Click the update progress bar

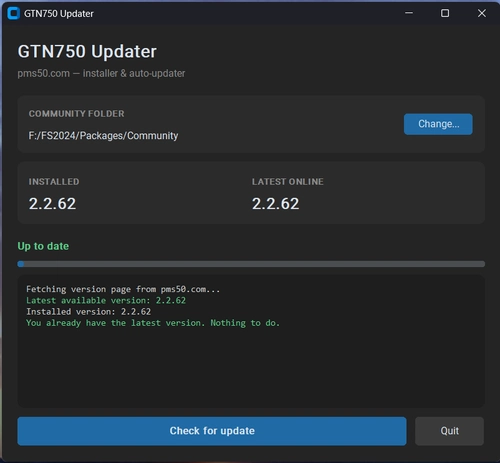251,264
